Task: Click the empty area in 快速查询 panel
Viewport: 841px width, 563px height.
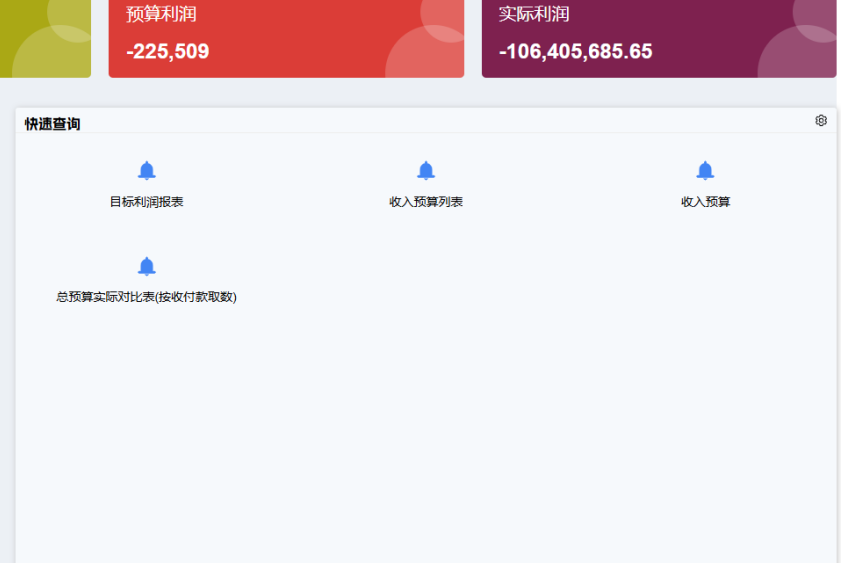Action: (426, 430)
